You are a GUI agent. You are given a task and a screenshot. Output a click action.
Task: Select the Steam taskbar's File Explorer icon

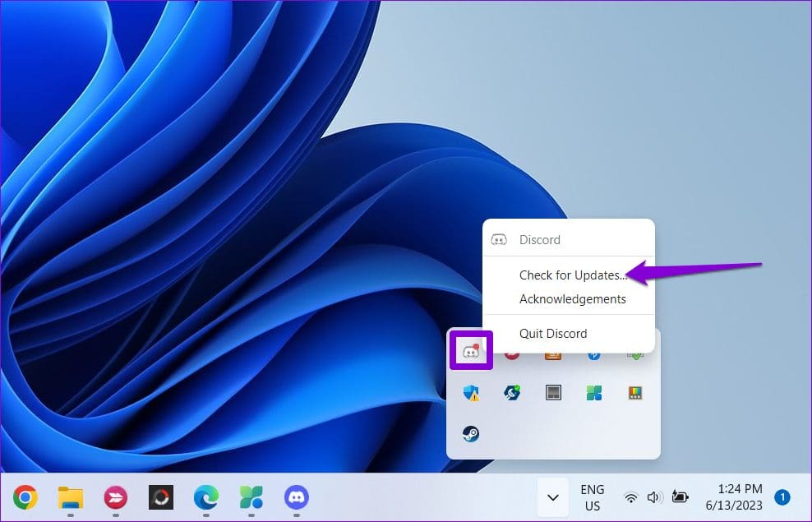tap(69, 497)
